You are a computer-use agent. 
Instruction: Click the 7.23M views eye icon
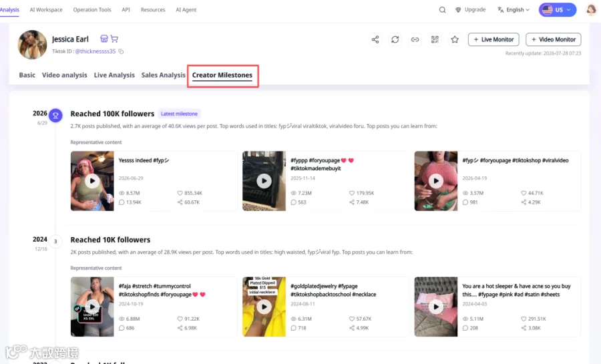(294, 193)
